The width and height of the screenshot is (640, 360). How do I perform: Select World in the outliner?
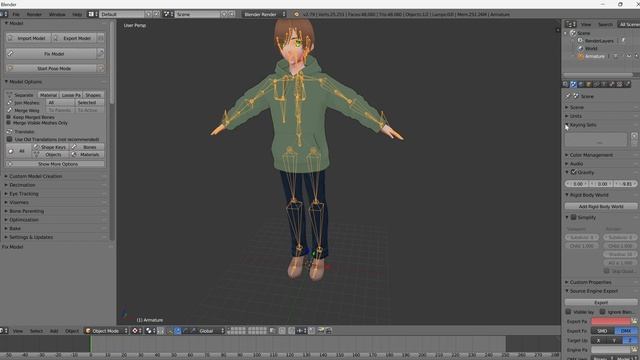(591, 49)
